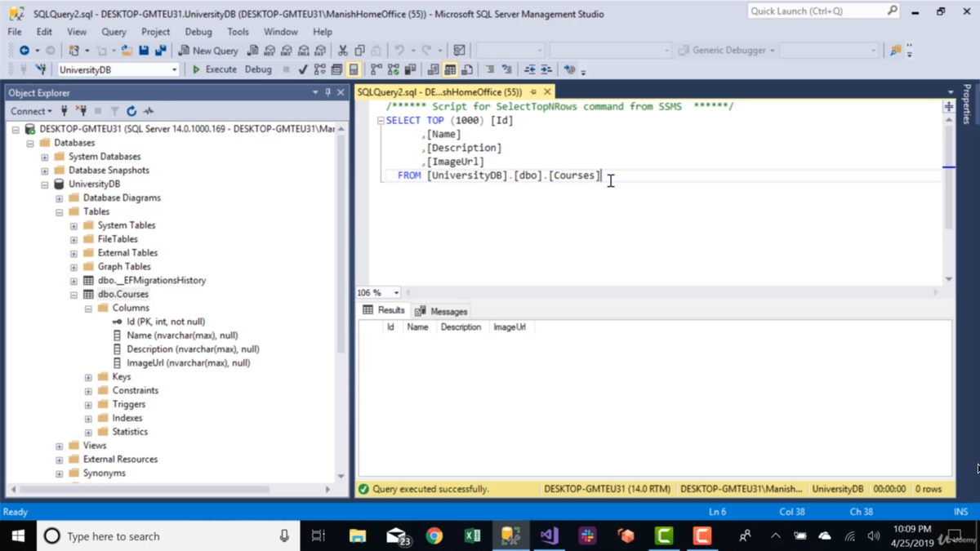Collapse the SELECT statement outline toggle
Viewport: 980px width, 551px height.
pos(381,120)
